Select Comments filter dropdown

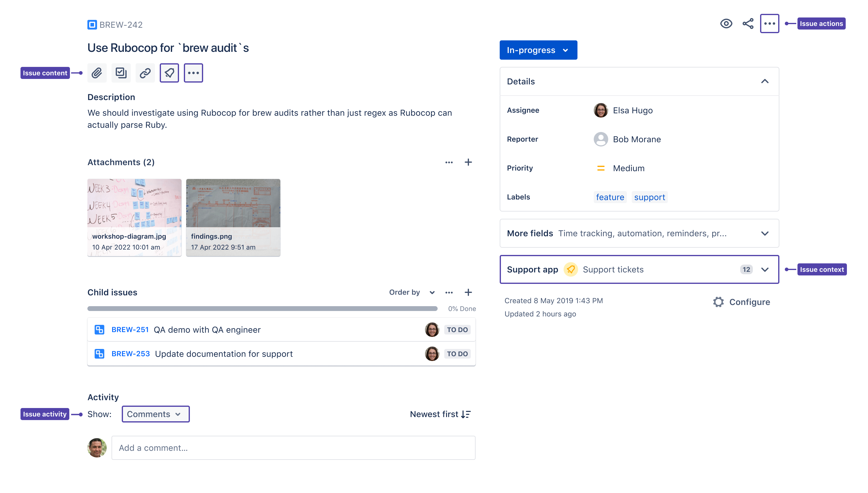[156, 414]
